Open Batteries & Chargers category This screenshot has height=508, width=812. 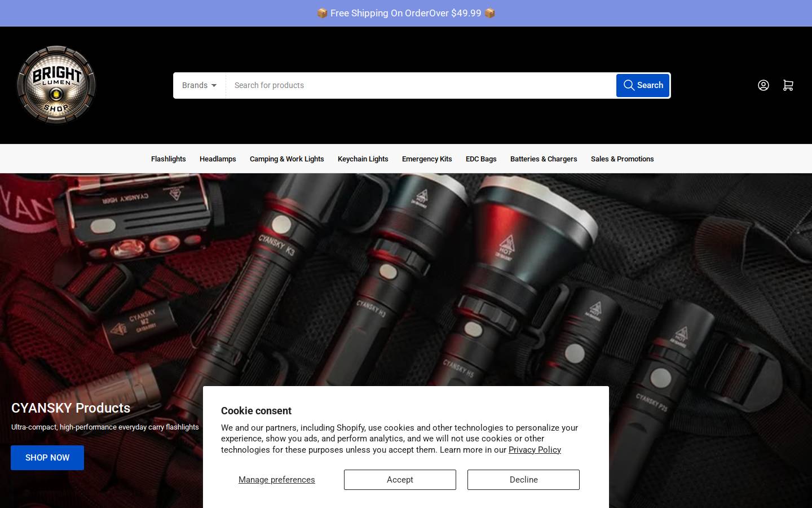pos(544,159)
